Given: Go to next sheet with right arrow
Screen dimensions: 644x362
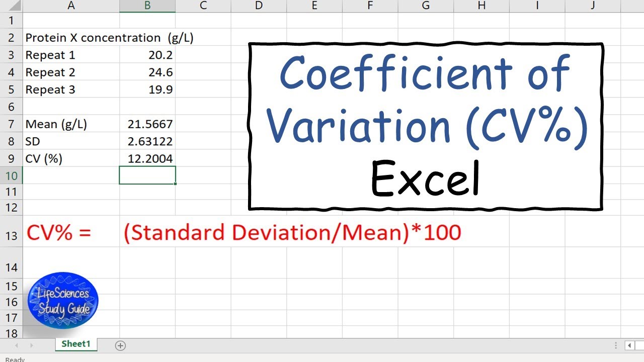Looking at the screenshot, I should (x=31, y=345).
